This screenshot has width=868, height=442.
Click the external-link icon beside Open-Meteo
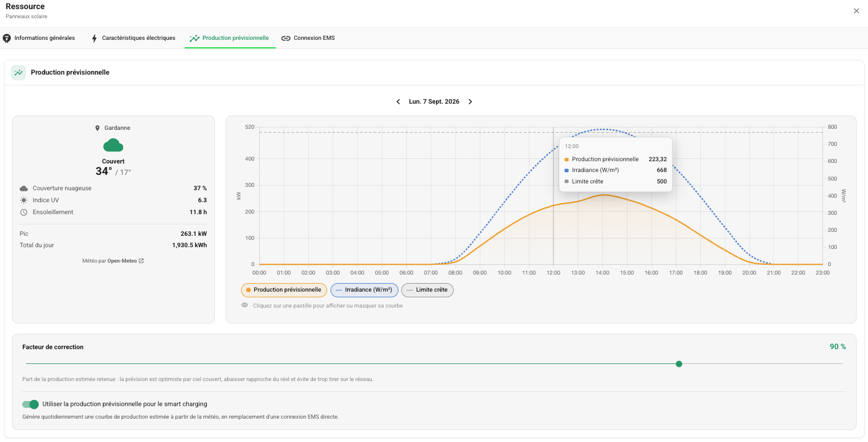[x=141, y=261]
